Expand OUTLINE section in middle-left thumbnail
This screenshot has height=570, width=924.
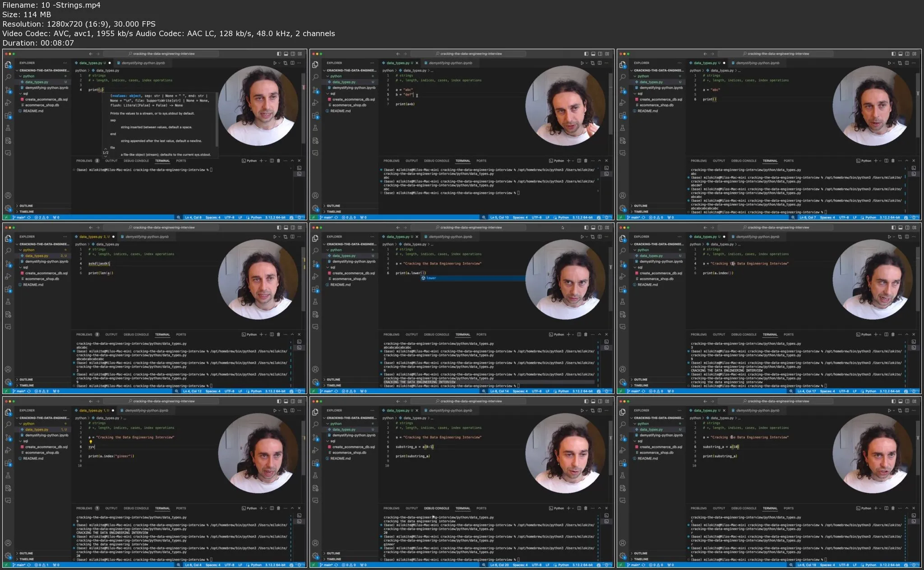26,380
